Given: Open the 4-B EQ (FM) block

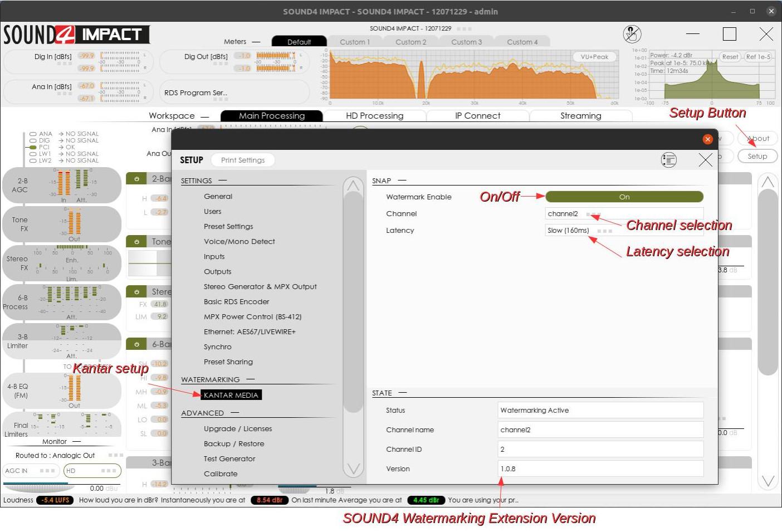Looking at the screenshot, I should click(x=62, y=391).
